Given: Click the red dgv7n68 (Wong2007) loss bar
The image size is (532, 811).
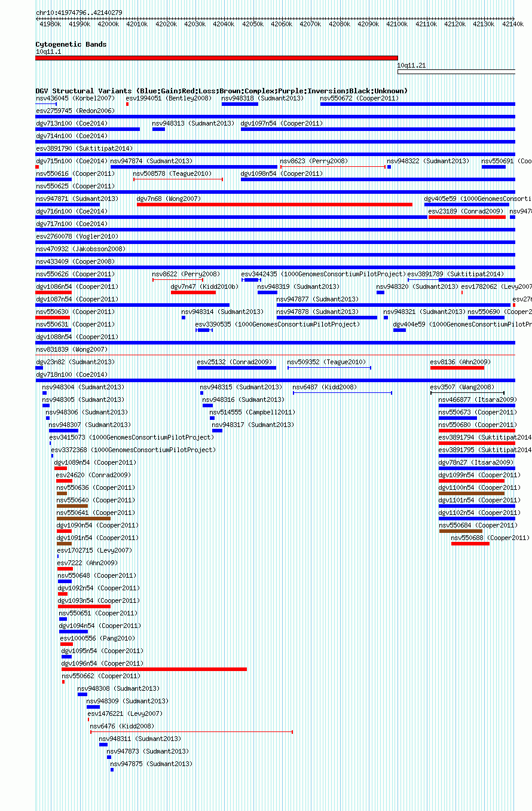Looking at the screenshot, I should (x=274, y=205).
